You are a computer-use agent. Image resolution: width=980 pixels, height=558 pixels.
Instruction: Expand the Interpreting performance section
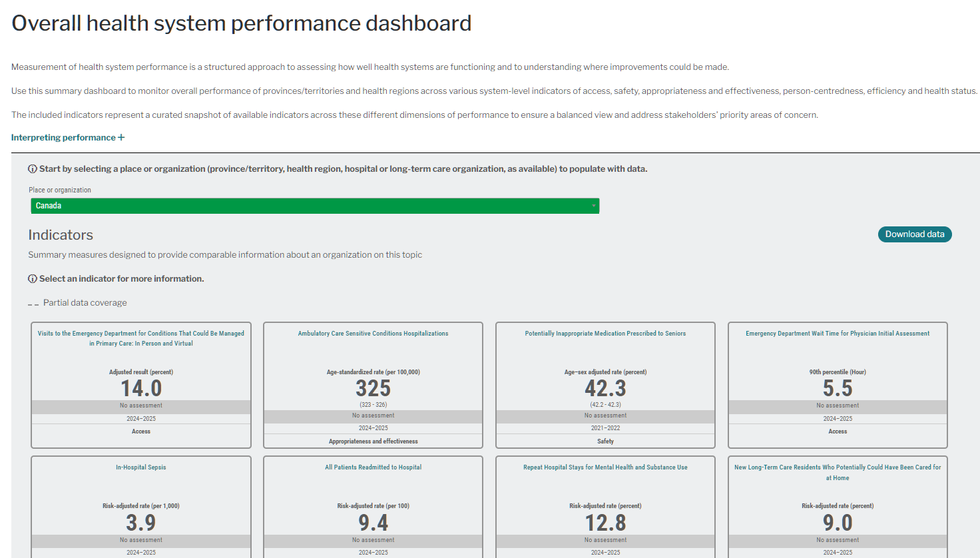(x=68, y=138)
